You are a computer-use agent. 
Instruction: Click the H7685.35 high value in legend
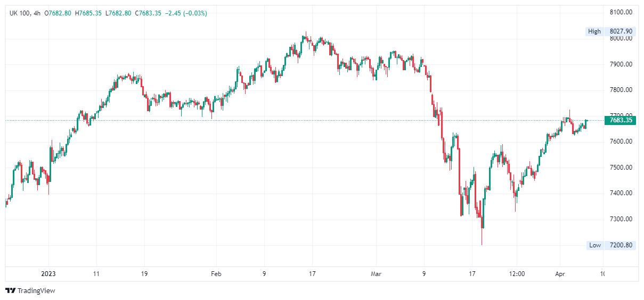[x=89, y=13]
